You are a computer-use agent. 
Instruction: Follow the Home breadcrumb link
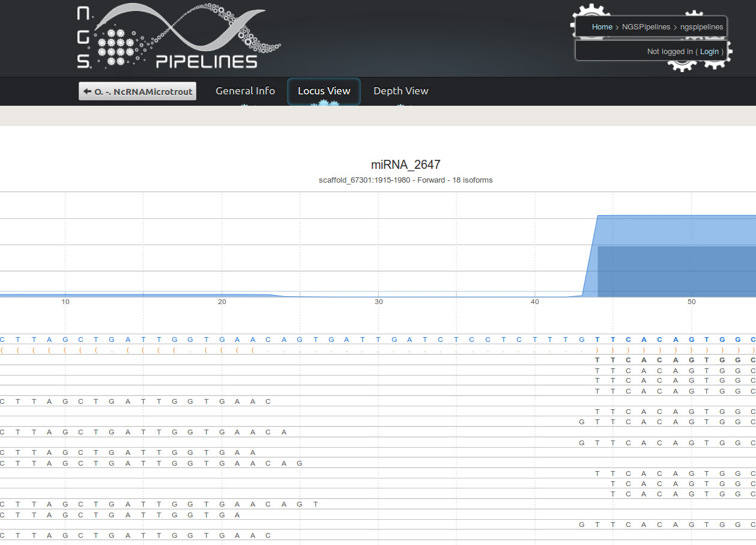pyautogui.click(x=602, y=27)
